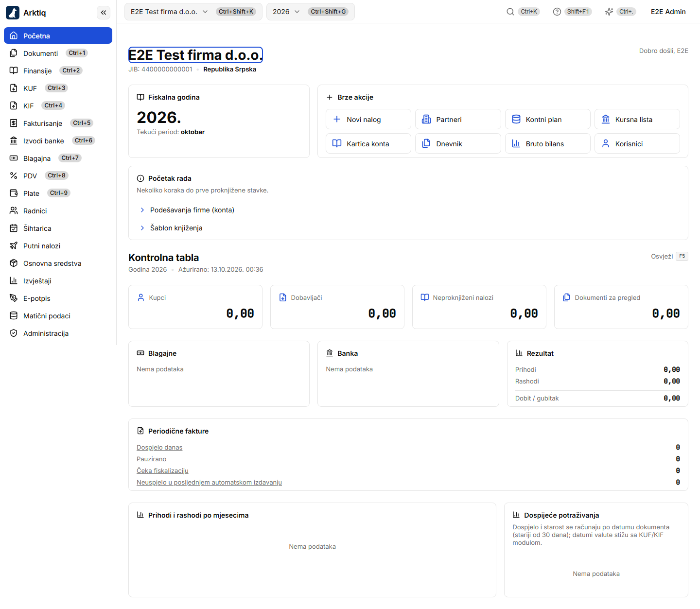Open Fakturisanje in the sidebar
This screenshot has height=609, width=700.
point(58,123)
